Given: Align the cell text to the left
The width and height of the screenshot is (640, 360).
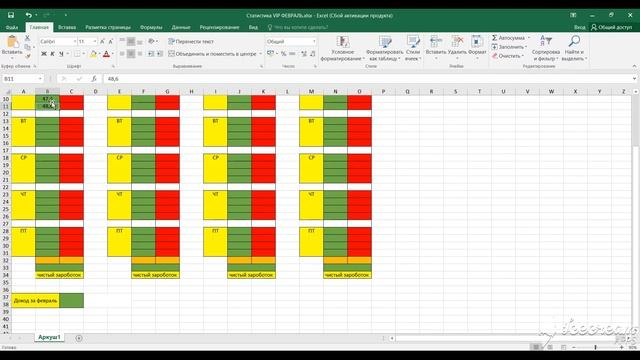Looking at the screenshot, I should coord(122,54).
